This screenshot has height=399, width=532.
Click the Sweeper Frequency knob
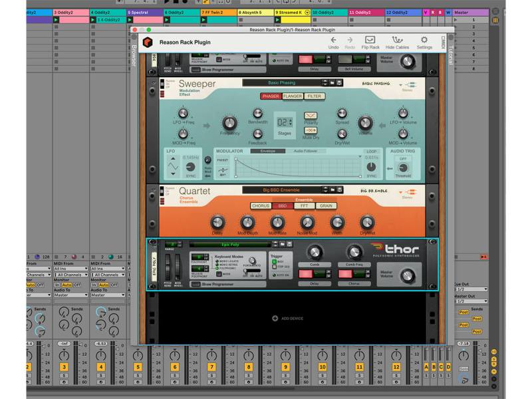[x=229, y=123]
